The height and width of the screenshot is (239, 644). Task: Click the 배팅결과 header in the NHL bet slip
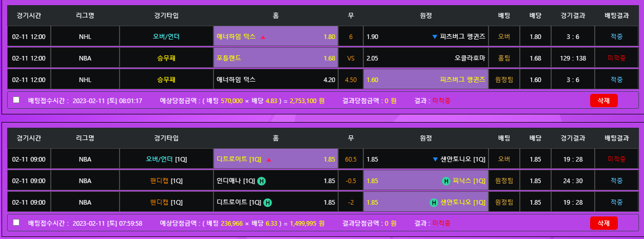point(616,15)
